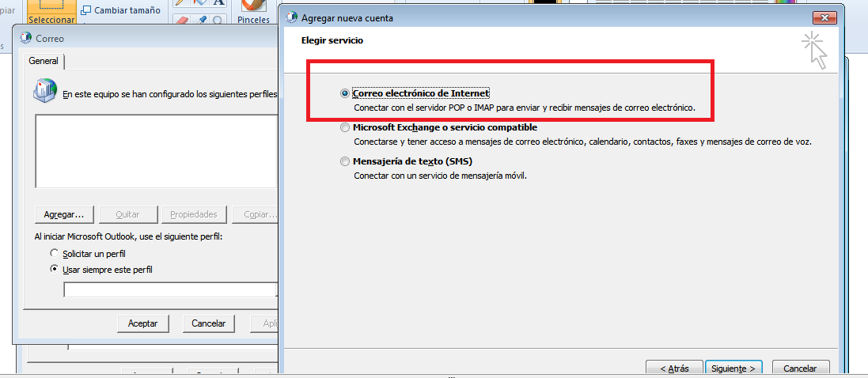Open the General tab in Correo
Screen dimensions: 868x378
point(44,62)
